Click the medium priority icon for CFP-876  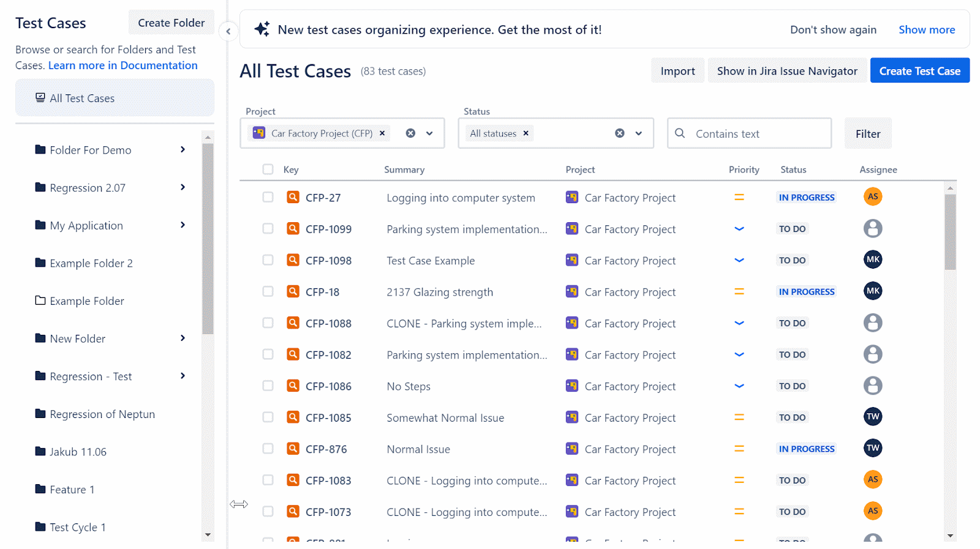click(x=739, y=449)
